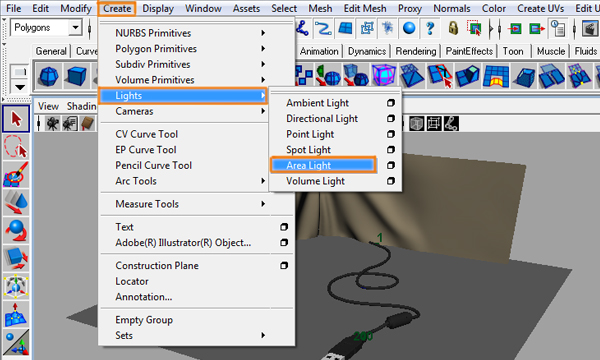Click the clapperboard render icon
This screenshot has height=360, width=600.
pos(590,28)
